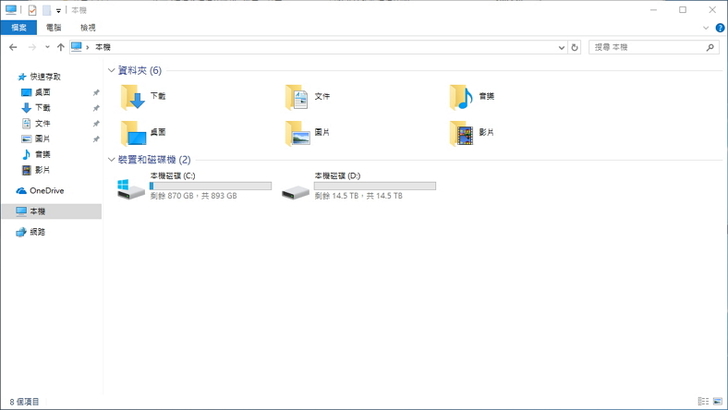Click the pin icon beside sidebar 文件

tap(96, 124)
